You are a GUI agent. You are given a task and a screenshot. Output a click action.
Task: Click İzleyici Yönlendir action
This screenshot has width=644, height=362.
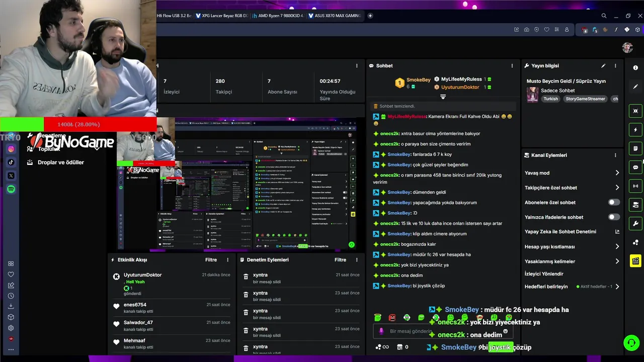544,274
